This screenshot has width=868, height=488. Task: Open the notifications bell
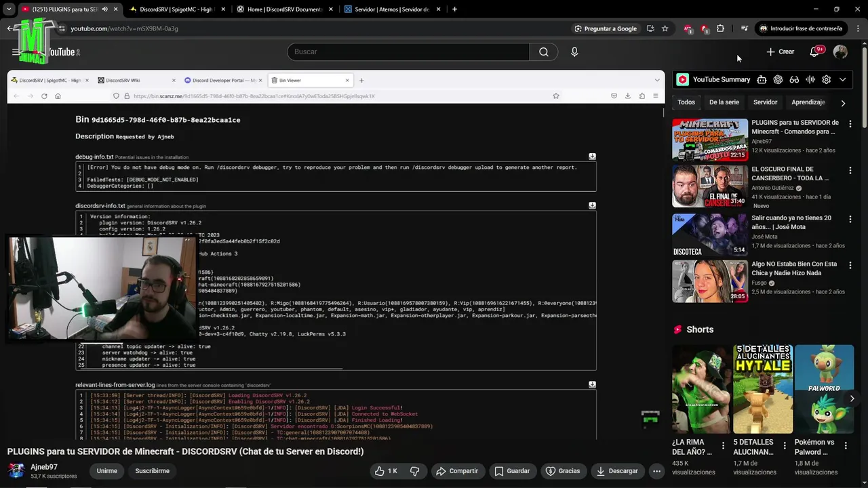[x=814, y=52]
